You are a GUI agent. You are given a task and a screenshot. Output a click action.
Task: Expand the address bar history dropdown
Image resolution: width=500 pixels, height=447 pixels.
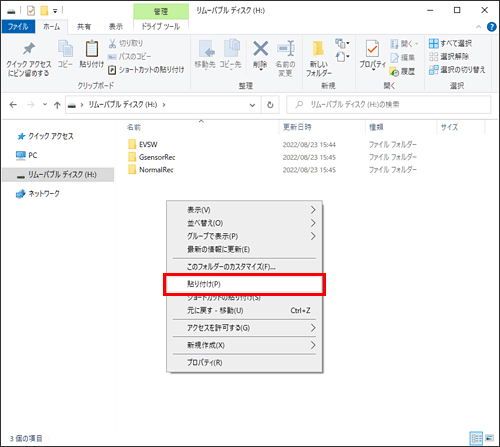click(252, 105)
